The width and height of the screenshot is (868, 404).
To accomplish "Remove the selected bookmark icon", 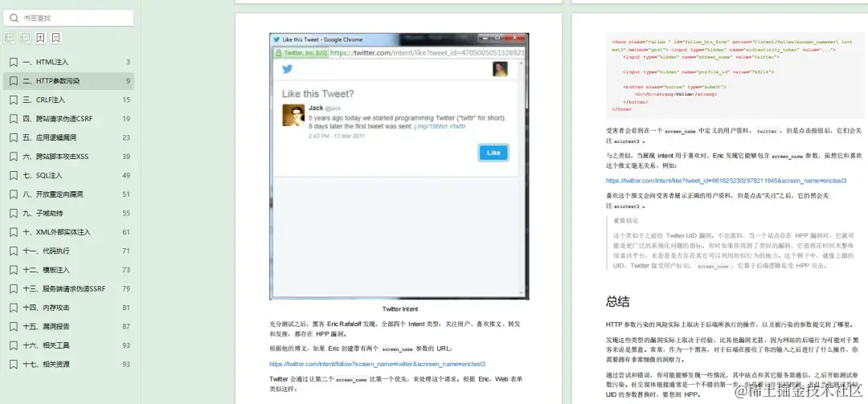I will click(56, 39).
